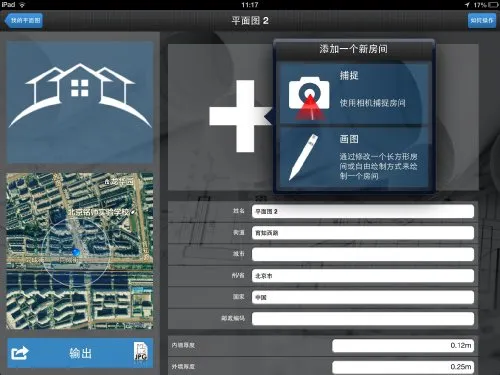Open the top-right blue help button
Viewport: 500px width, 375px height.
482,20
